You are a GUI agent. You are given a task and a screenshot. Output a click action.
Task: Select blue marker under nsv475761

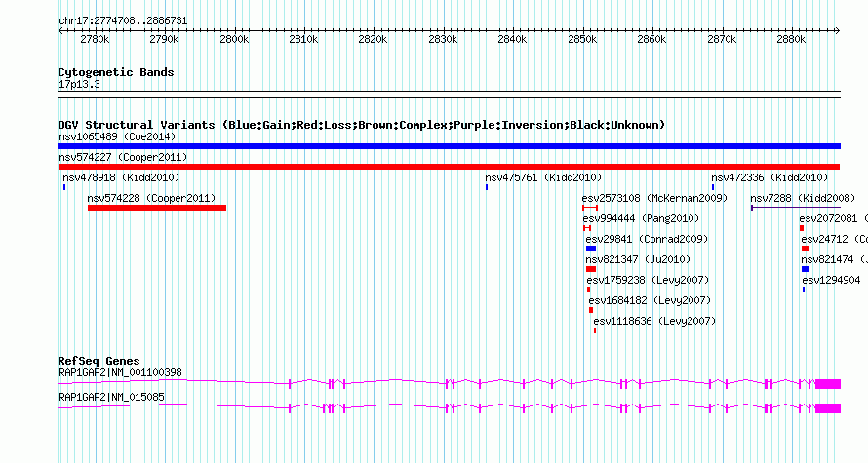pos(487,187)
